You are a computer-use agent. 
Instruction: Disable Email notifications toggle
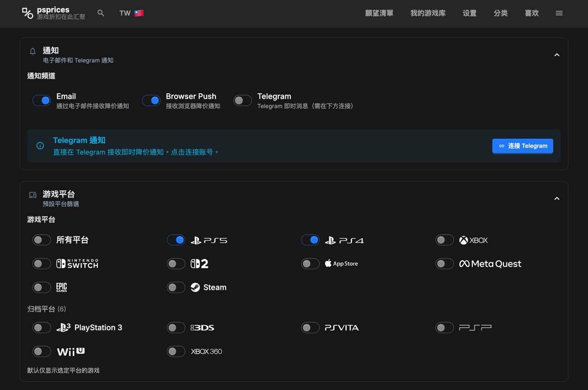[41, 100]
